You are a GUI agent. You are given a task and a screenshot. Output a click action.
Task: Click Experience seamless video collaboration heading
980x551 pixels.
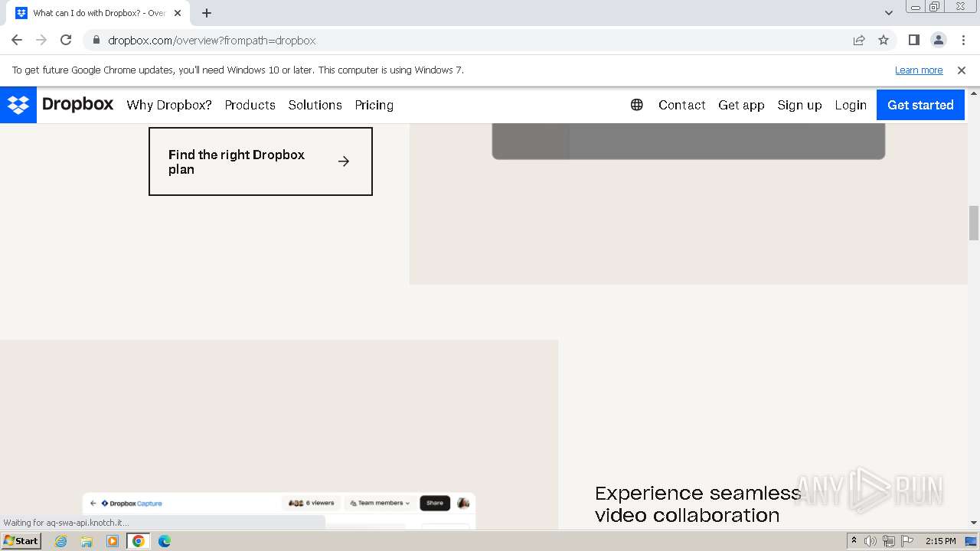(698, 504)
